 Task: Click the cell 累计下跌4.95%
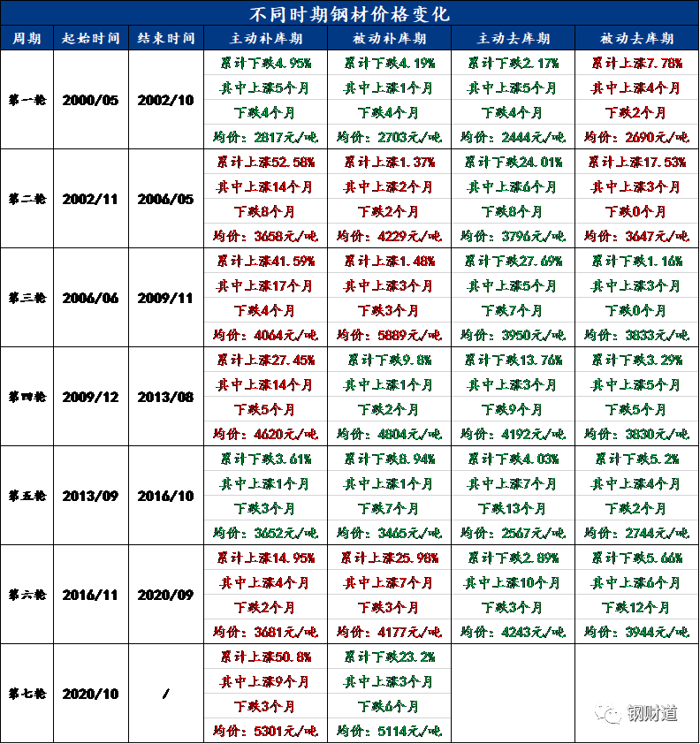[265, 64]
